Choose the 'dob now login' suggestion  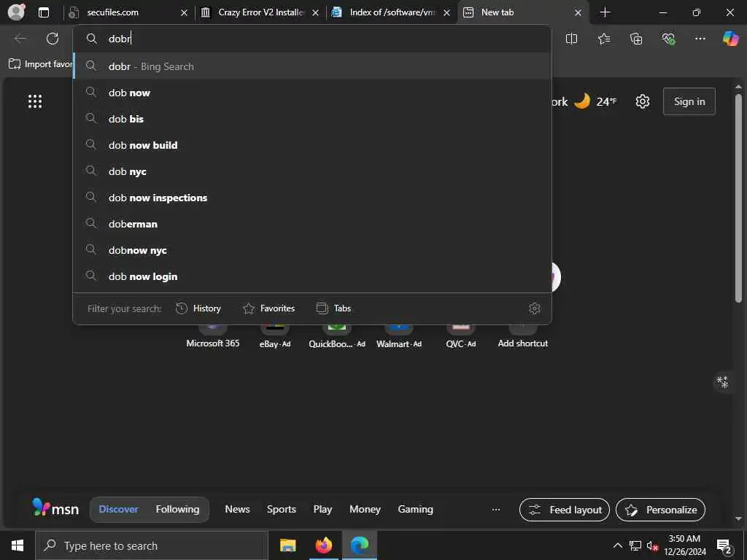[x=312, y=276]
